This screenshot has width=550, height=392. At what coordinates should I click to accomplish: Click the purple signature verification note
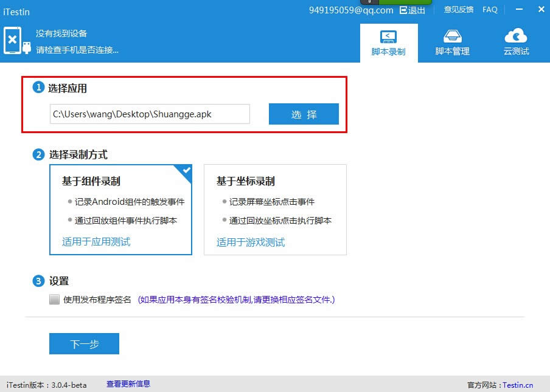[x=237, y=300]
